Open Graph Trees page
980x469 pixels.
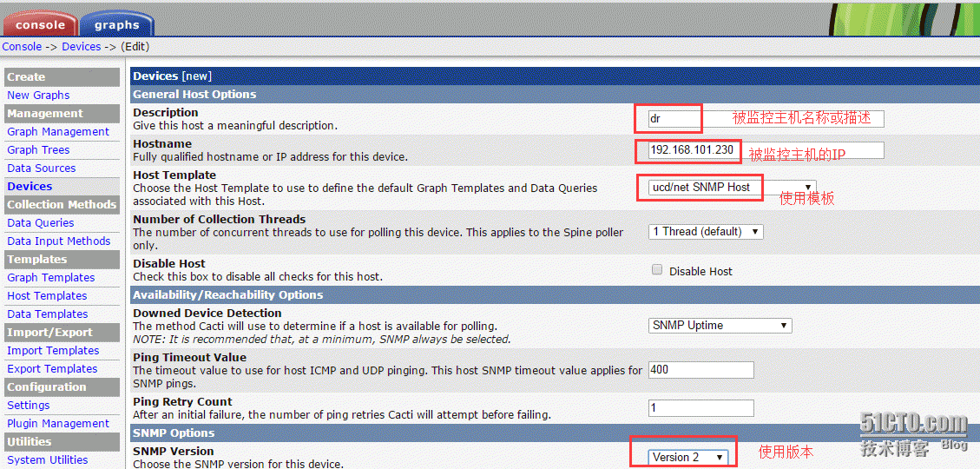[38, 149]
